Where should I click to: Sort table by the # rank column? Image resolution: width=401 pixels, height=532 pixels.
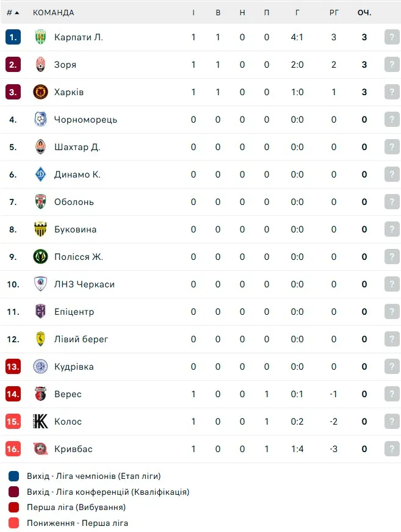[x=13, y=13]
